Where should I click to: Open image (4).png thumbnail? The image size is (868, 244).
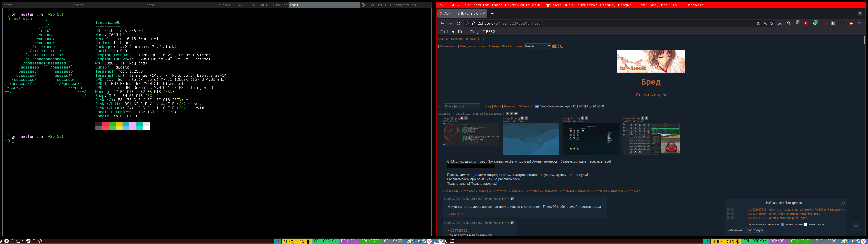tap(651, 139)
